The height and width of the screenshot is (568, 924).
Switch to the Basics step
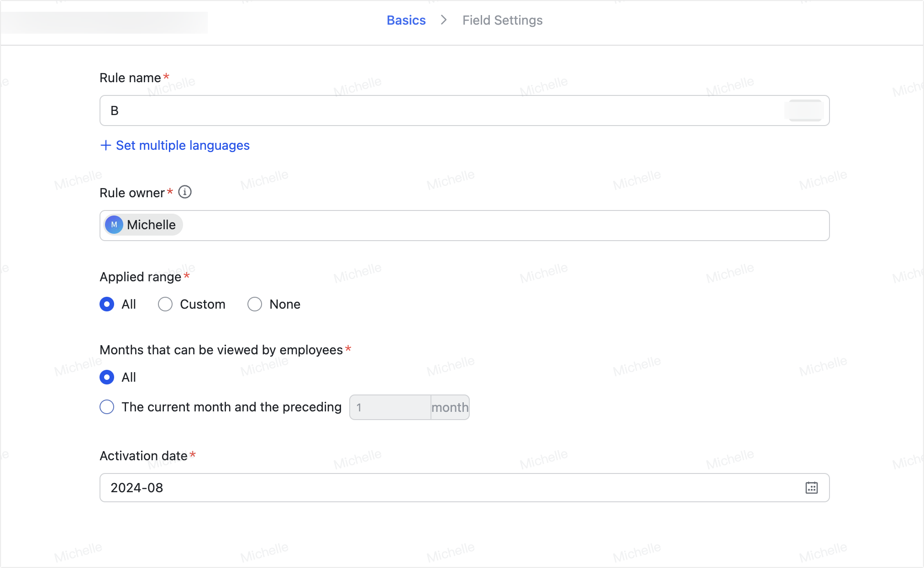coord(406,20)
